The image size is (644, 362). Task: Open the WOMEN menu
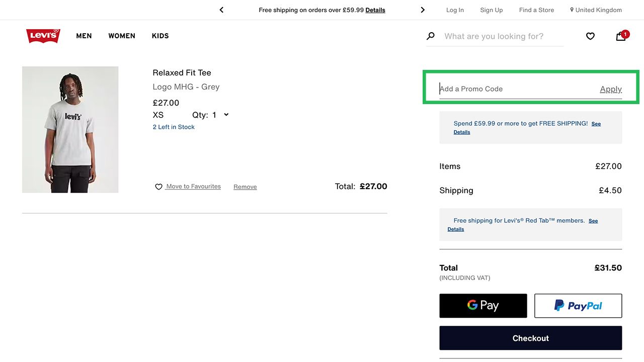point(121,36)
